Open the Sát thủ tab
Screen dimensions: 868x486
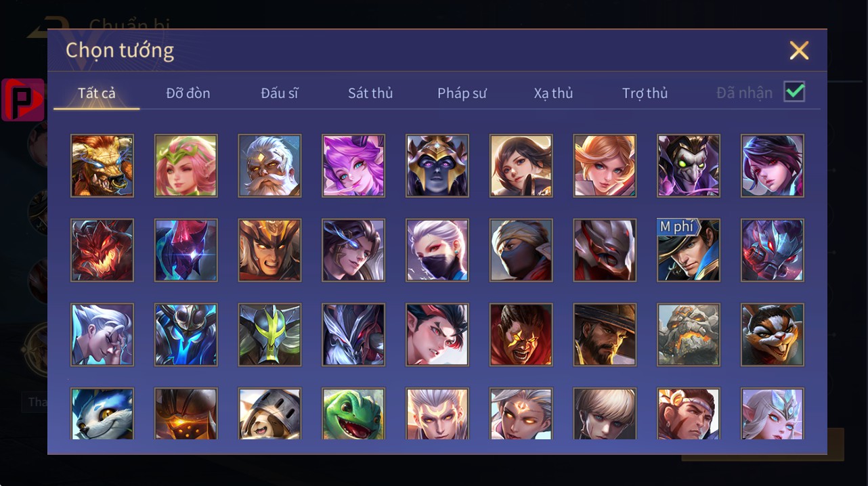(x=370, y=93)
